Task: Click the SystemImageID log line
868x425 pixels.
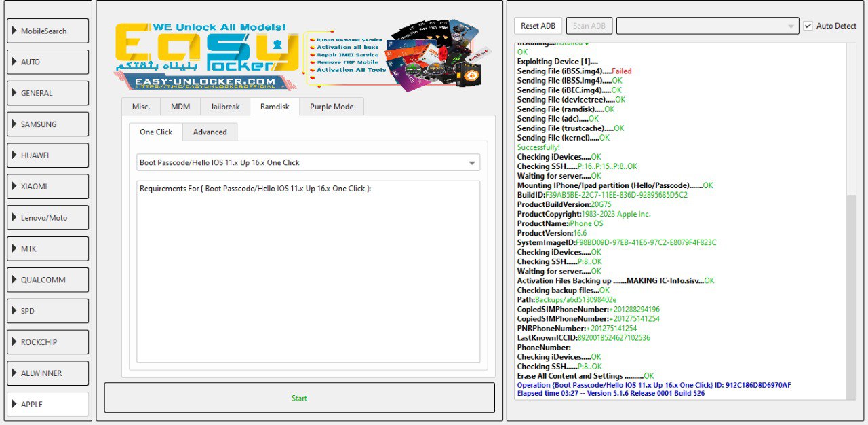Action: coord(616,242)
